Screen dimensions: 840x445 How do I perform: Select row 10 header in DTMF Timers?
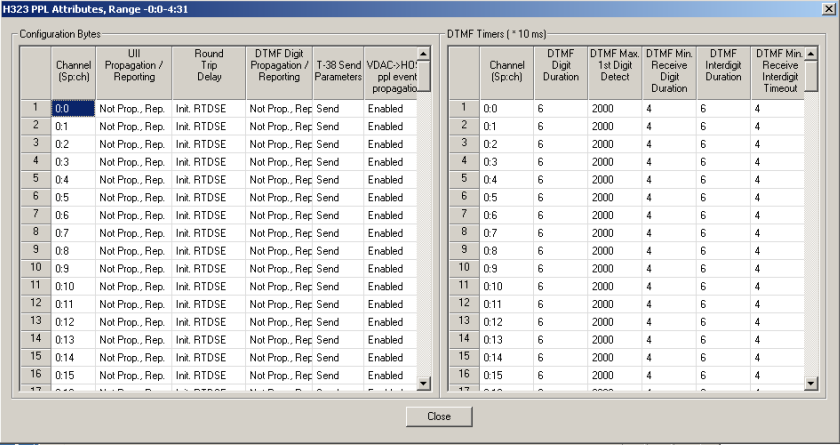pos(463,268)
